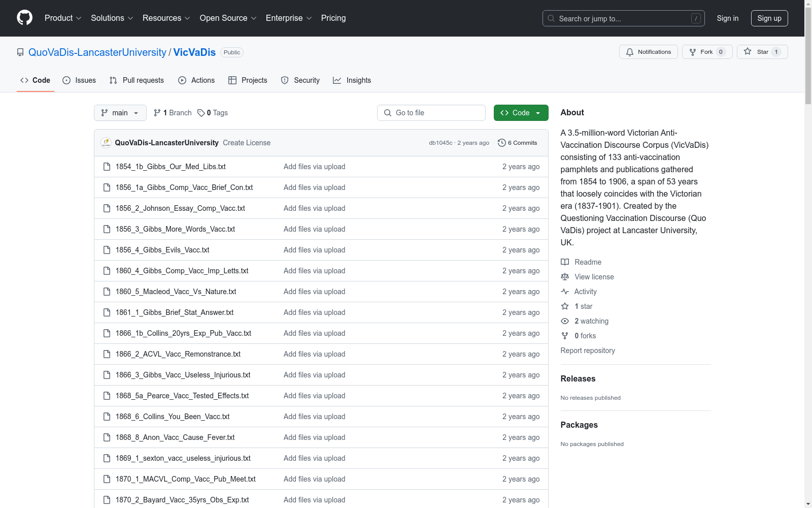
Task: Open the Create License commit message
Action: coord(247,143)
